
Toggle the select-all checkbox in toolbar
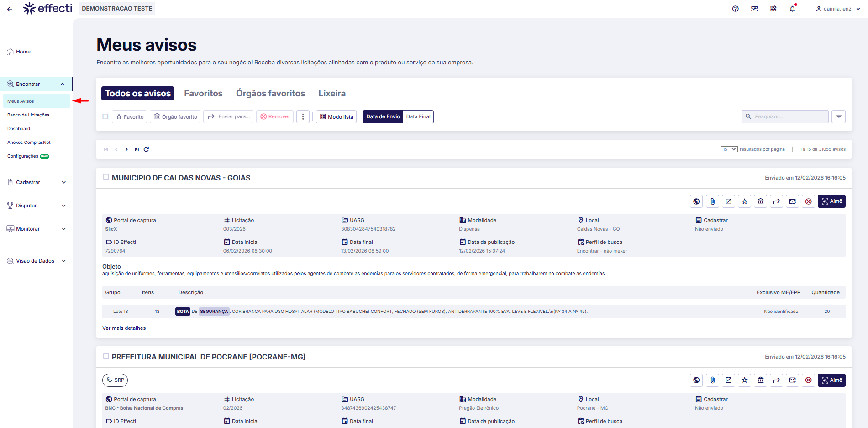click(105, 117)
